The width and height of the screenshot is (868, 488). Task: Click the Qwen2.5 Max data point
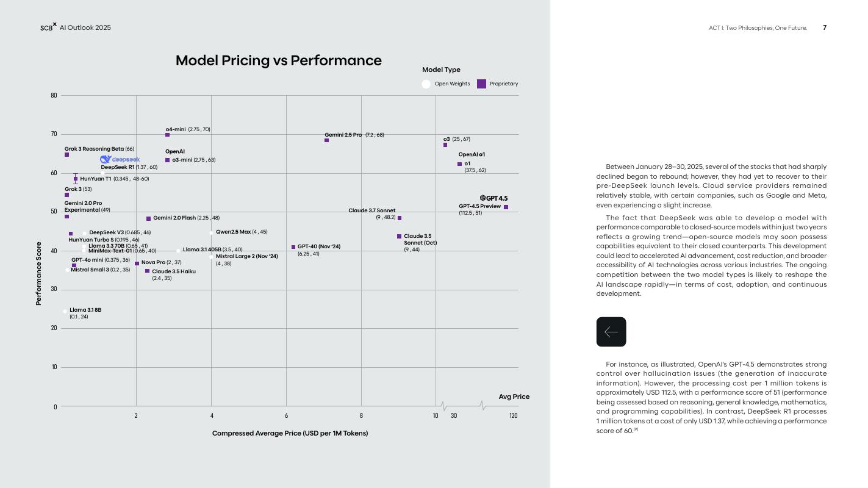pyautogui.click(x=212, y=233)
